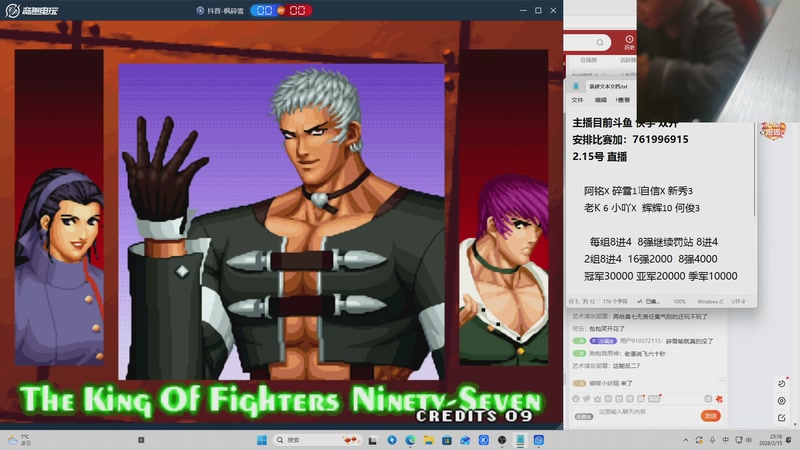Click CREDITS 09 text in the game
This screenshot has width=800, height=450.
474,416
